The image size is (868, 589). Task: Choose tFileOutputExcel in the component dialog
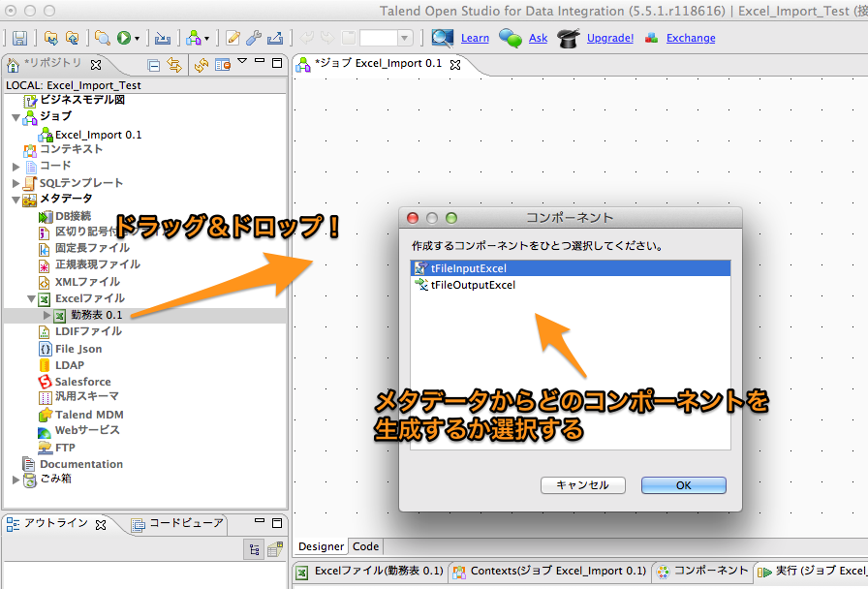pyautogui.click(x=571, y=285)
